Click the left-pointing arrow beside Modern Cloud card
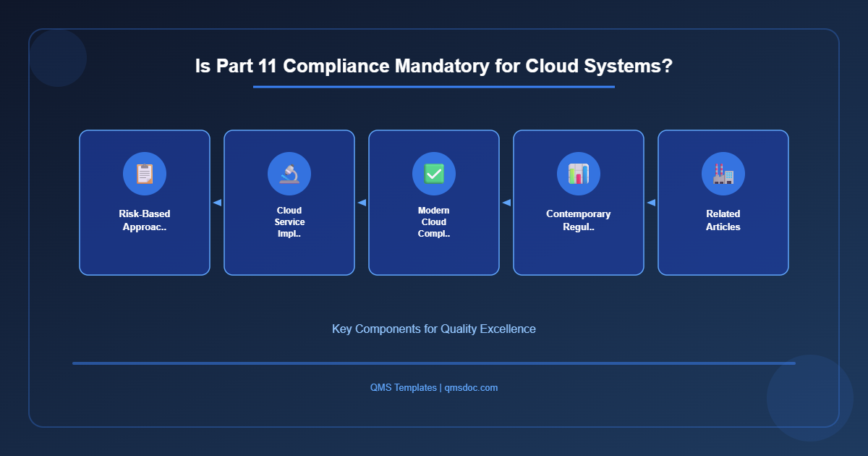 [362, 203]
